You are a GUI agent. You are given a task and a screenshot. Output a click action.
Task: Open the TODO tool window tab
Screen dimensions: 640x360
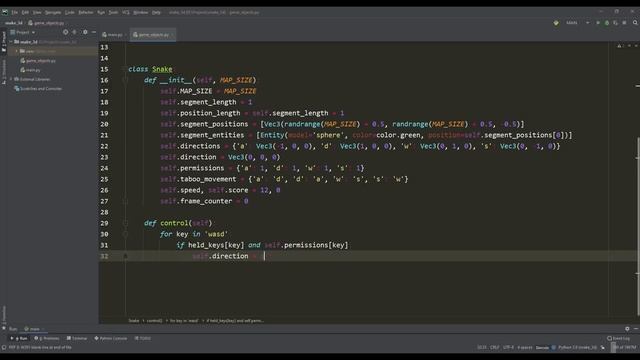pyautogui.click(x=143, y=338)
